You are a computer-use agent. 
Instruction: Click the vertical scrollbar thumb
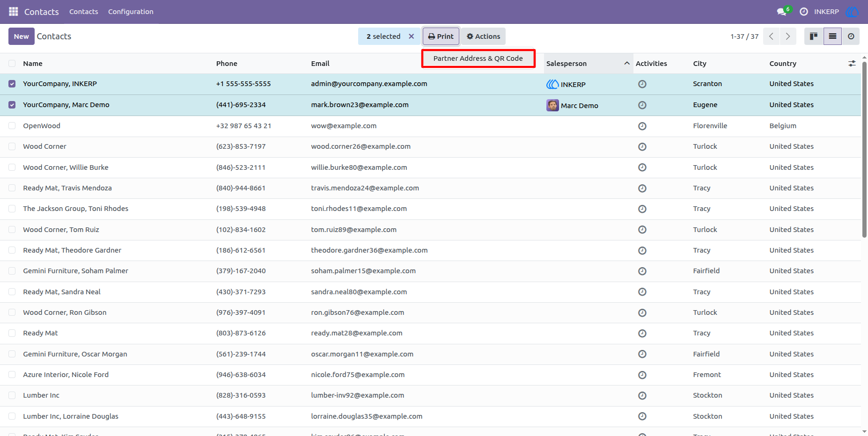[864, 150]
